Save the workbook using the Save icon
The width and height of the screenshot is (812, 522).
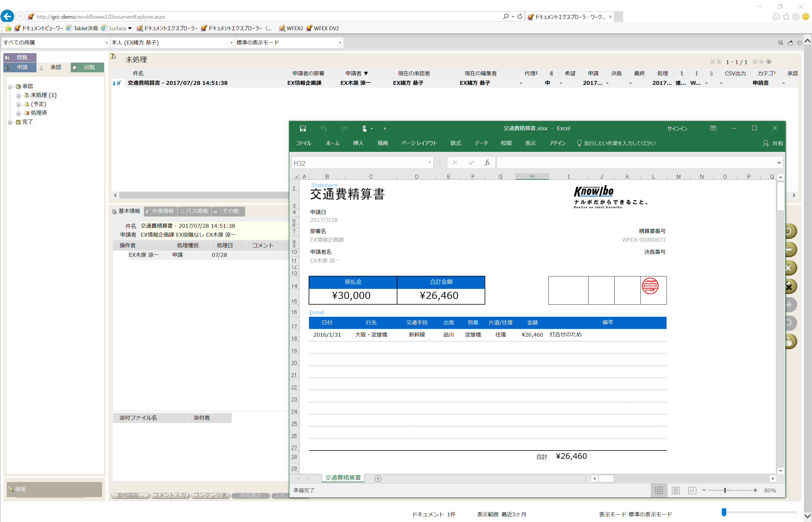point(302,128)
